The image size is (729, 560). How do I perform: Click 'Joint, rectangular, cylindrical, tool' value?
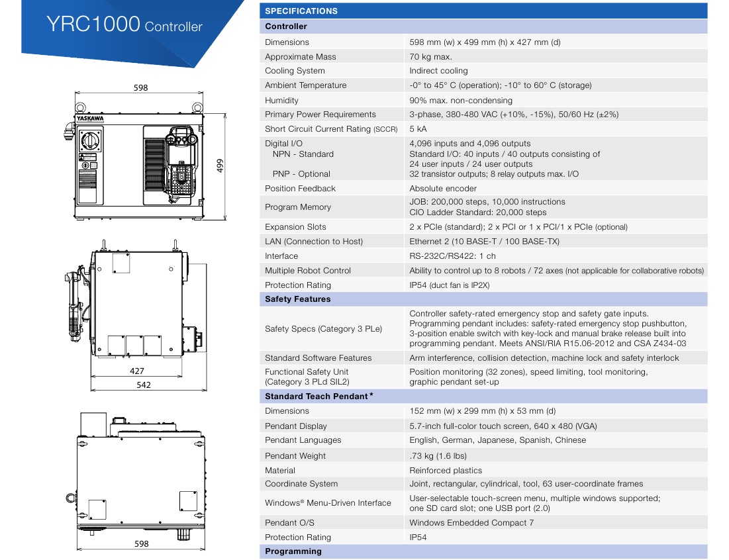(x=526, y=484)
